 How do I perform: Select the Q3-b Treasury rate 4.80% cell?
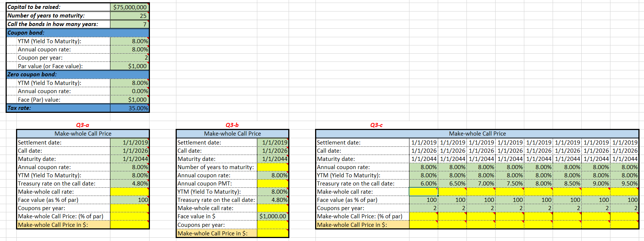273,200
